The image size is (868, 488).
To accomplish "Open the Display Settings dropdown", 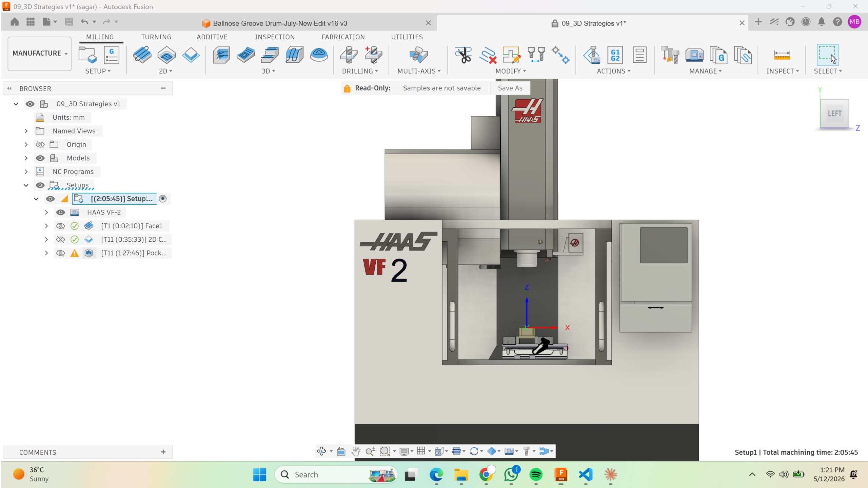I will click(406, 451).
